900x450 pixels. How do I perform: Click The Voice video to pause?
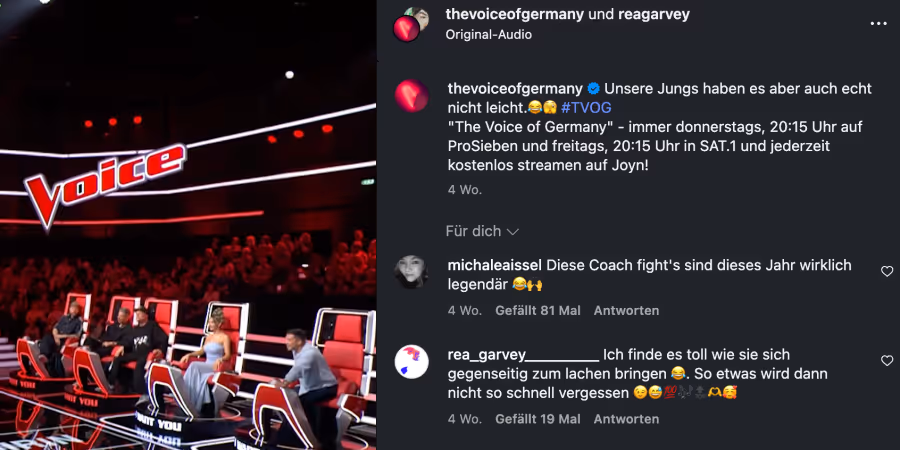coord(188,225)
